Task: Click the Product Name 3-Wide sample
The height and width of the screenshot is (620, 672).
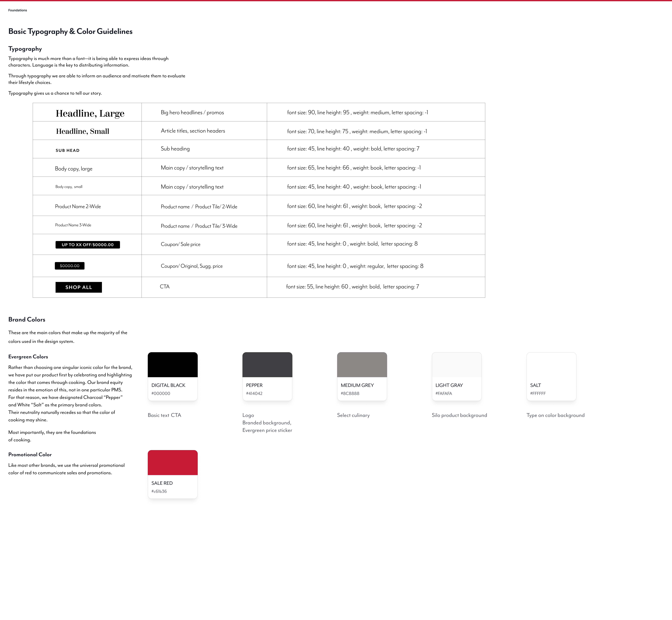Action: 73,225
